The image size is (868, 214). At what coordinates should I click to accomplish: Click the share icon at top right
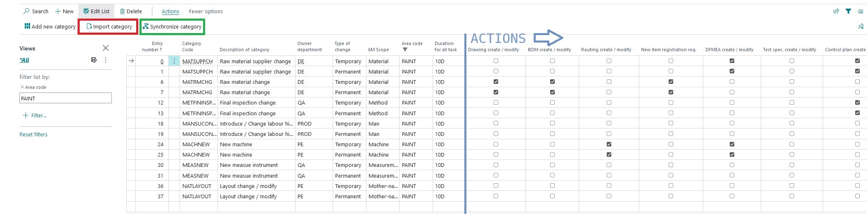pos(836,11)
